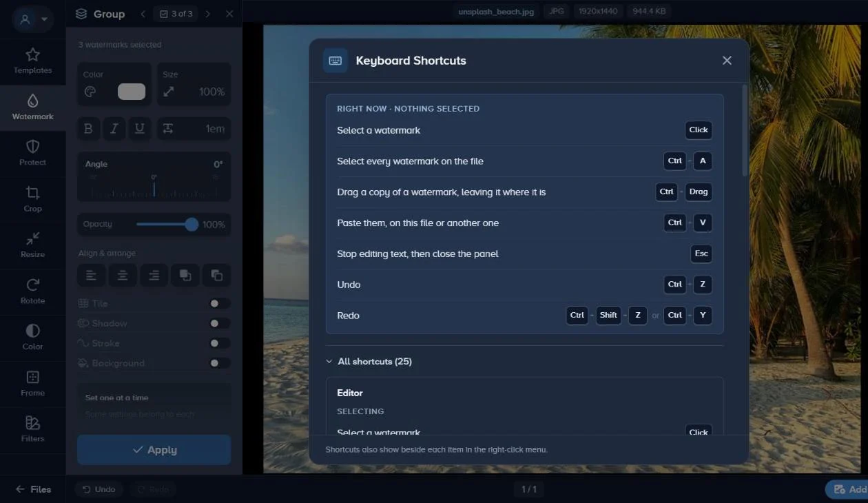Open the user account dropdown

pyautogui.click(x=32, y=19)
